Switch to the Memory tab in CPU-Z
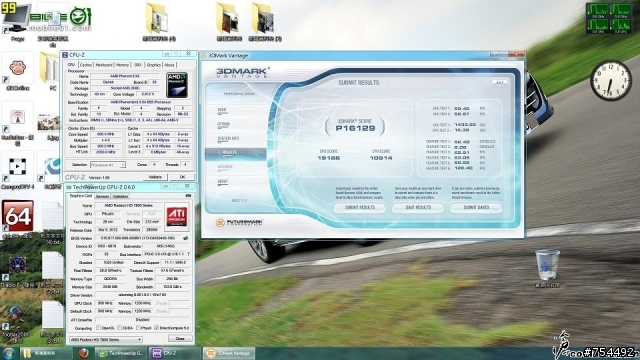The image size is (640, 360). pyautogui.click(x=122, y=65)
